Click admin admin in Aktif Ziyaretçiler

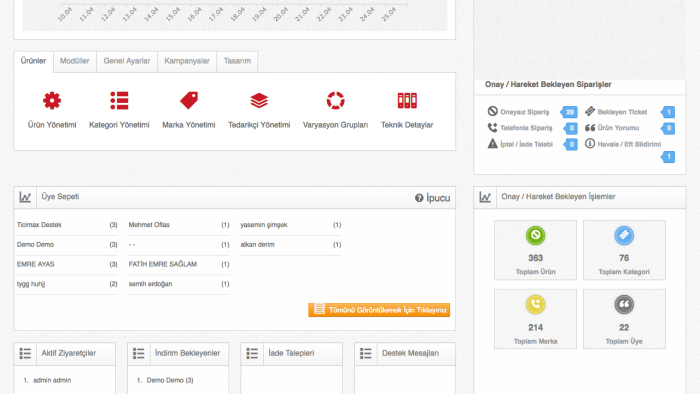pyautogui.click(x=52, y=380)
